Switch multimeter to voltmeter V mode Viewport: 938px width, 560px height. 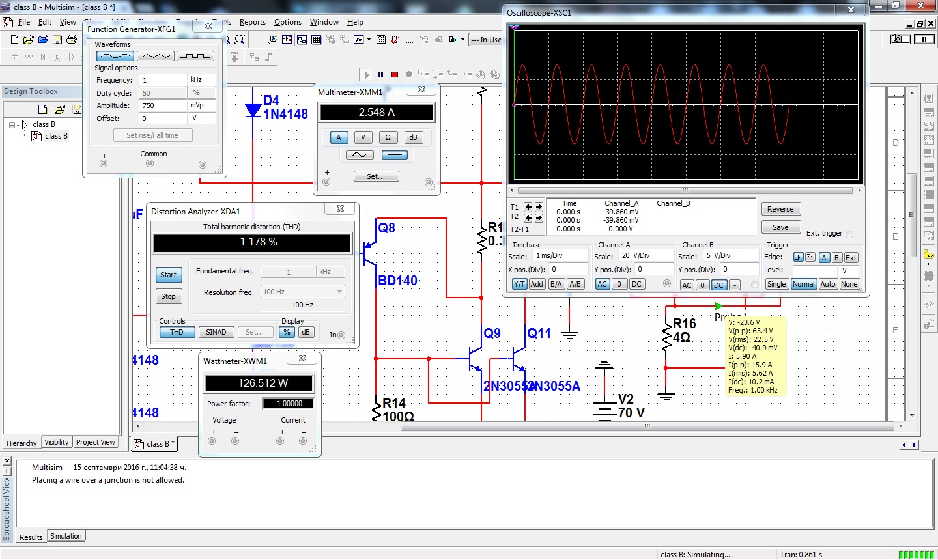(x=363, y=137)
